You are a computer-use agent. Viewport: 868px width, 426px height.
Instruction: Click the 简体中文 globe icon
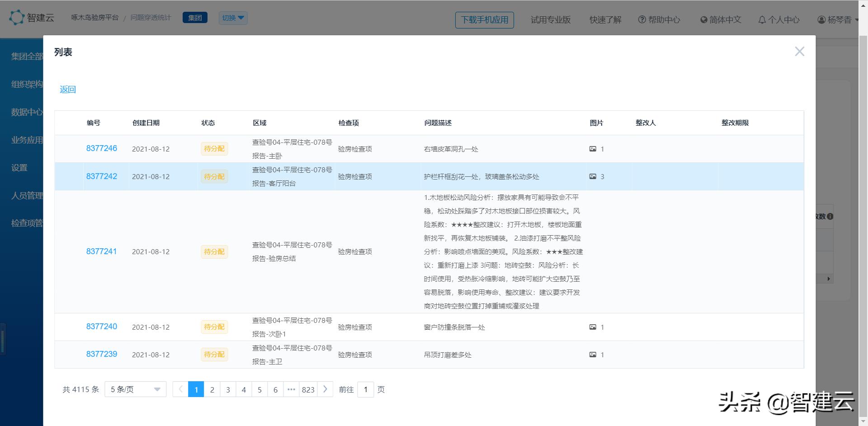[x=703, y=19]
